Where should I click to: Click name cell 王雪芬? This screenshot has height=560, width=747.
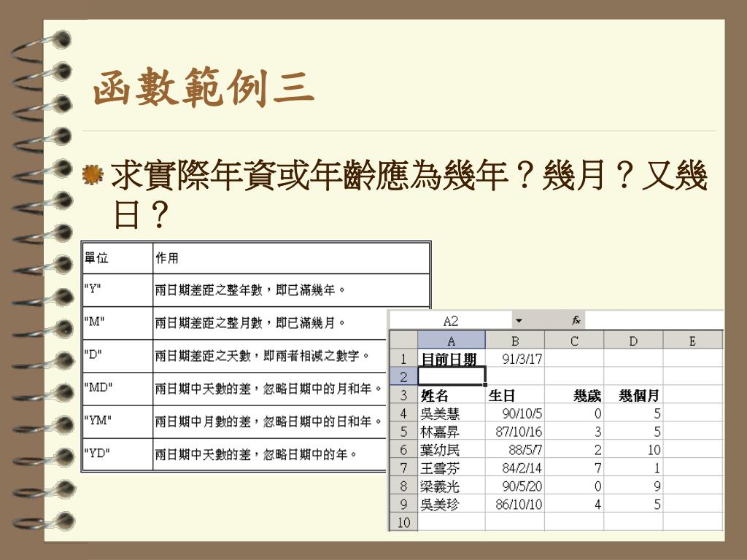click(x=452, y=467)
